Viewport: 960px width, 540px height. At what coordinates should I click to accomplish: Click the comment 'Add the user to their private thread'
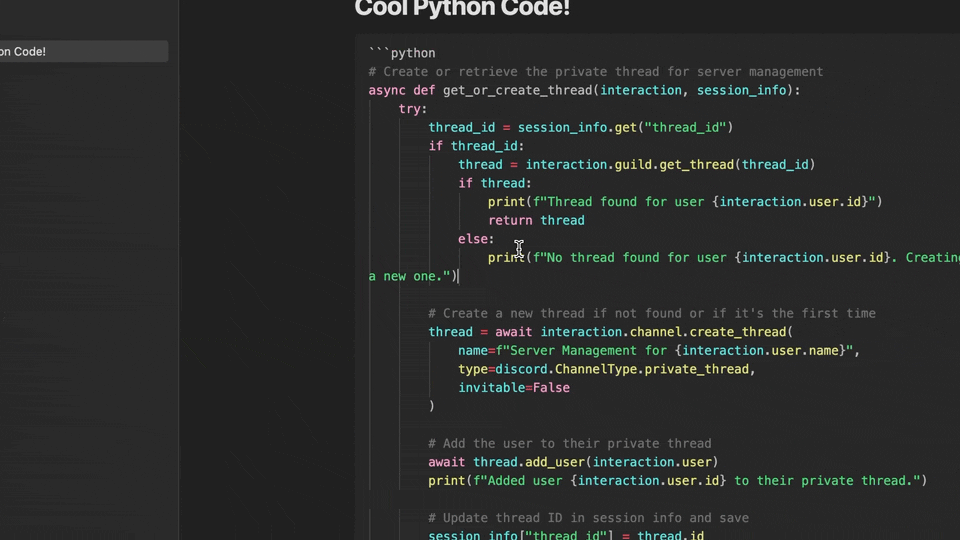(570, 443)
